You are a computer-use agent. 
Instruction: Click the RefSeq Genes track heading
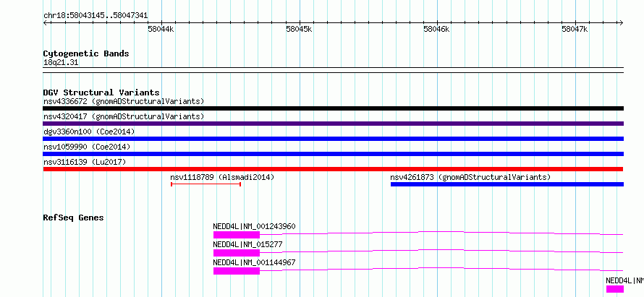(x=74, y=218)
